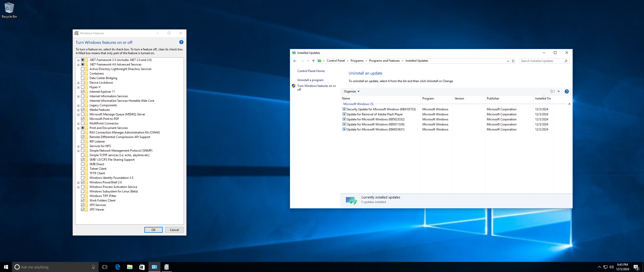Expand the Media Features node
Image resolution: width=644 pixels, height=272 pixels.
(x=78, y=110)
